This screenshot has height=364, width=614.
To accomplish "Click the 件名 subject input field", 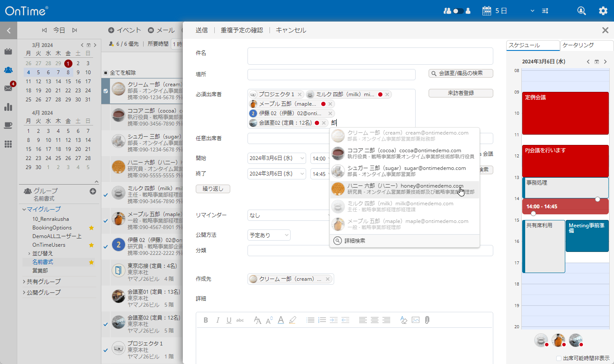I will (370, 56).
